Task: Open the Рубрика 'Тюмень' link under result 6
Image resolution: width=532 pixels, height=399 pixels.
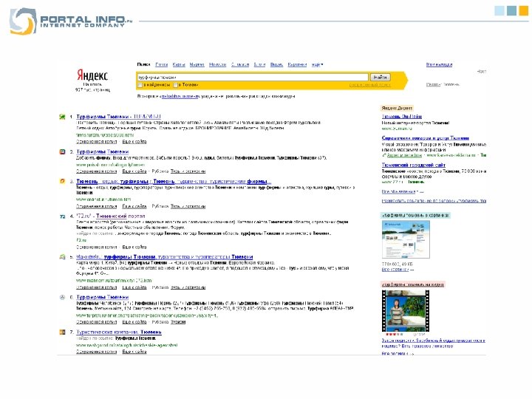Action: [x=178, y=322]
